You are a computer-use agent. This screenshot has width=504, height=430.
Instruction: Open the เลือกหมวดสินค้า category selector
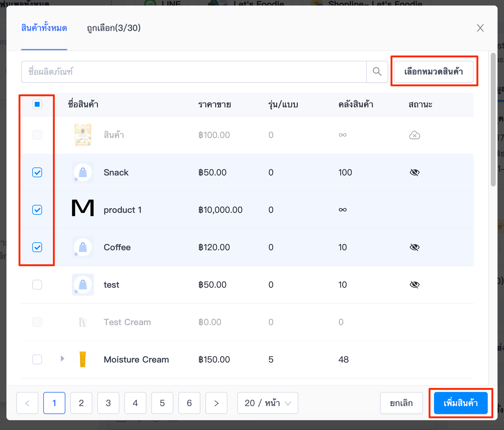click(434, 72)
